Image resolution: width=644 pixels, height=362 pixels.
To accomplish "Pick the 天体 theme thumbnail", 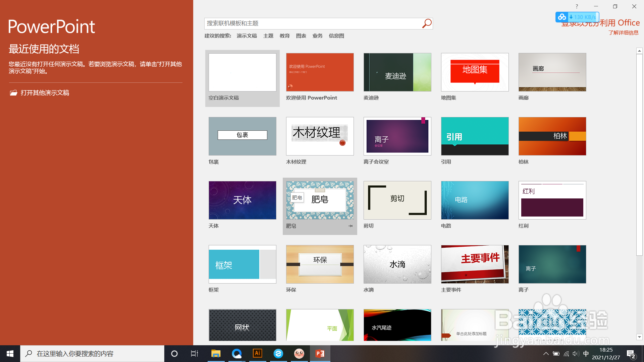I will (x=243, y=200).
